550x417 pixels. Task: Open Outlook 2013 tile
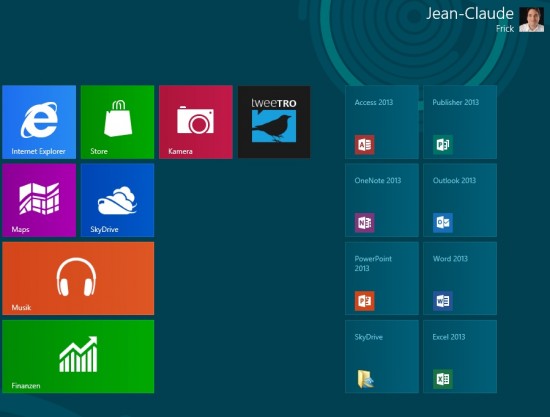click(460, 200)
